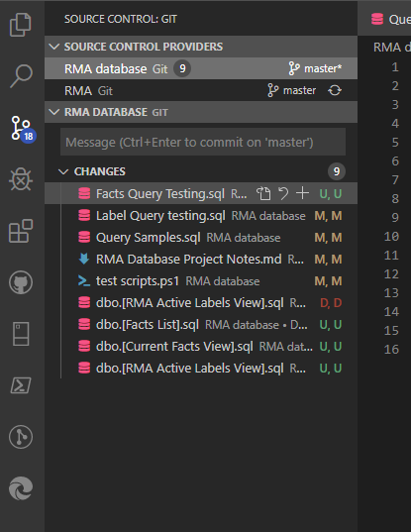Select RMA Git provider row
Screen dimensions: 411x532
pyautogui.click(x=201, y=90)
